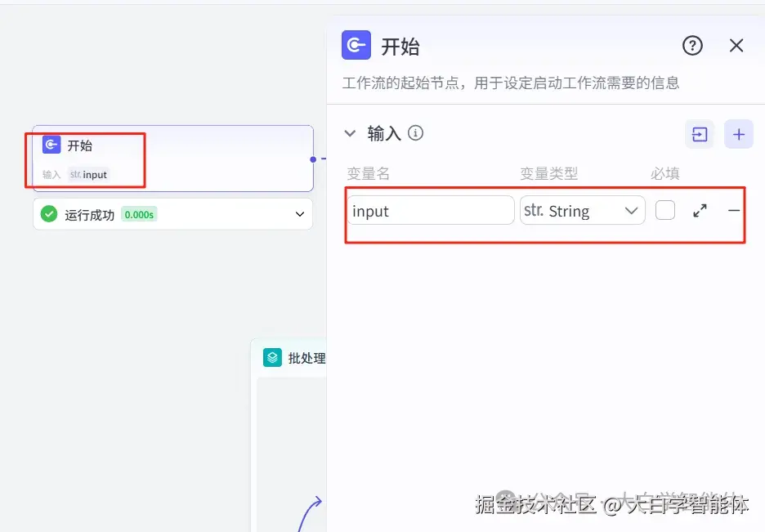
Task: Remove the input variable with minus icon
Action: pos(734,211)
